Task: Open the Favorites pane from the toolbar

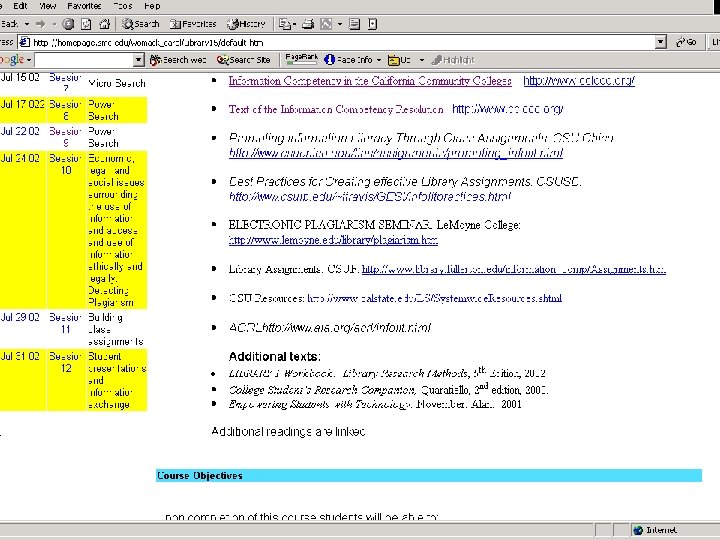Action: click(x=193, y=24)
